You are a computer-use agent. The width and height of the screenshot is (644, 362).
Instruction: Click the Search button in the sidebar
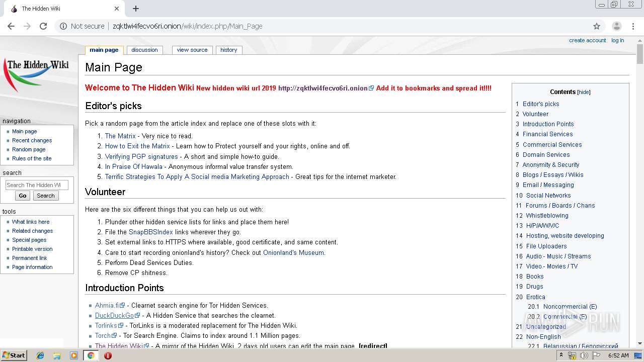pyautogui.click(x=46, y=196)
